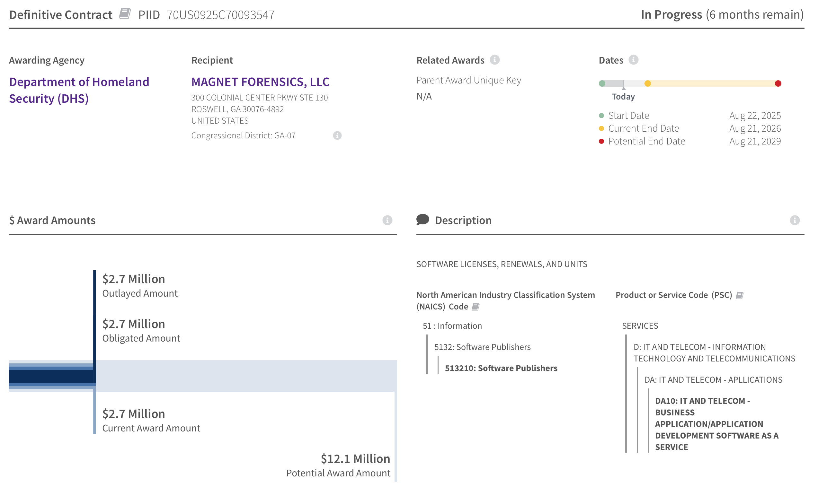The image size is (818, 504).
Task: Click glossary icon next to Definitive Contract
Action: pos(125,14)
